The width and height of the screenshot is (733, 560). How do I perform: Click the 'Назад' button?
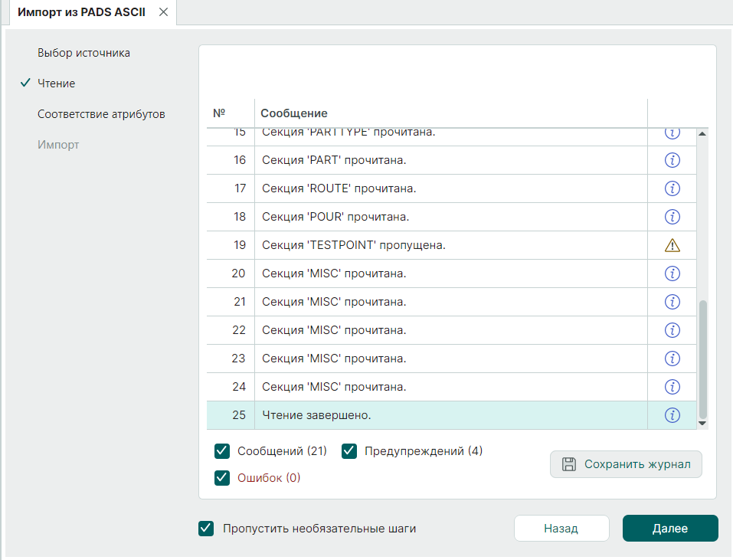[x=561, y=528]
